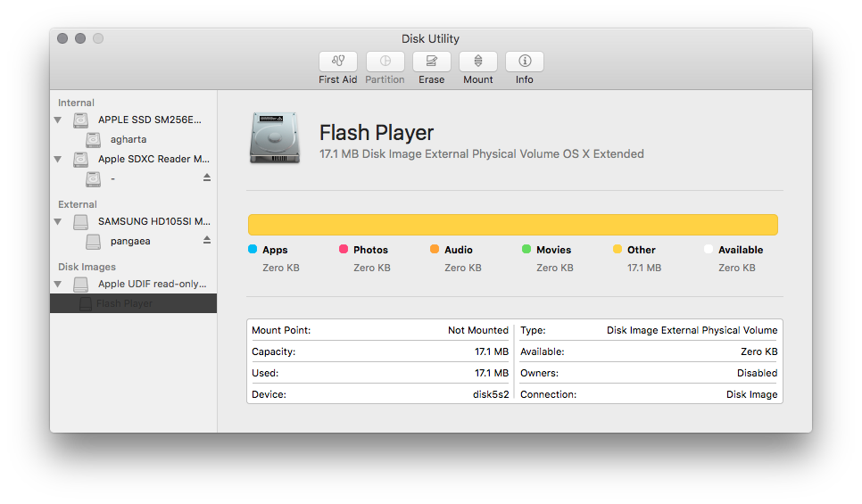Screen dimensions: 862x504
Task: Click the Used '17.1 MB' value
Action: point(492,373)
